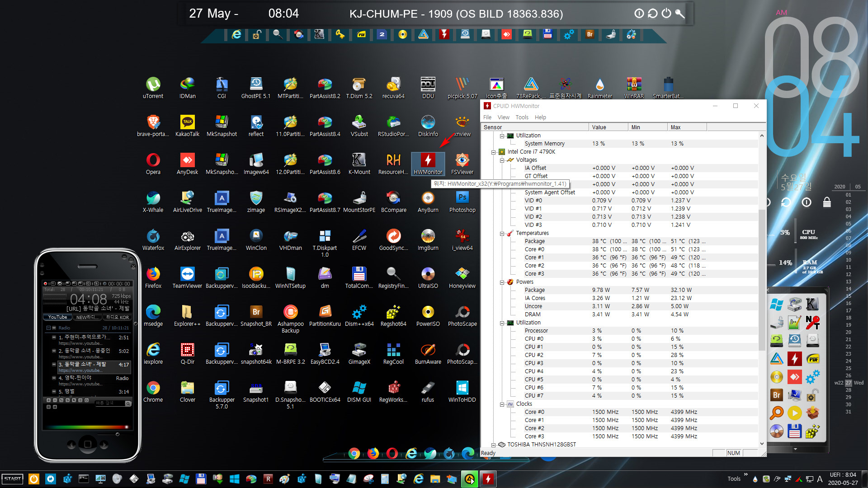Open the File menu in HWMonitor
Screen dimensions: 868x488
[487, 117]
